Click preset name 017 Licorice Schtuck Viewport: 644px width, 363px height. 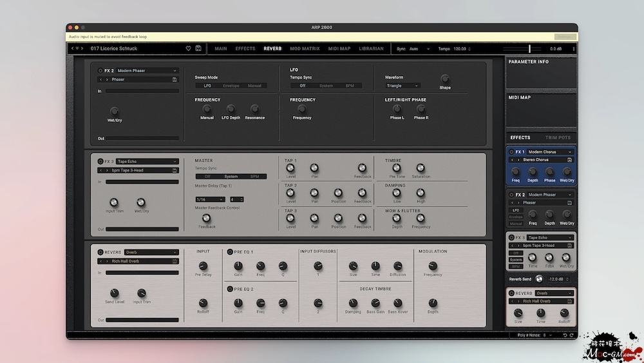coord(114,48)
